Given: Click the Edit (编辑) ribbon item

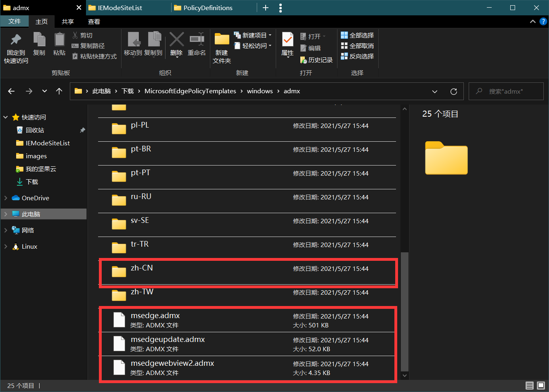Looking at the screenshot, I should click(310, 48).
